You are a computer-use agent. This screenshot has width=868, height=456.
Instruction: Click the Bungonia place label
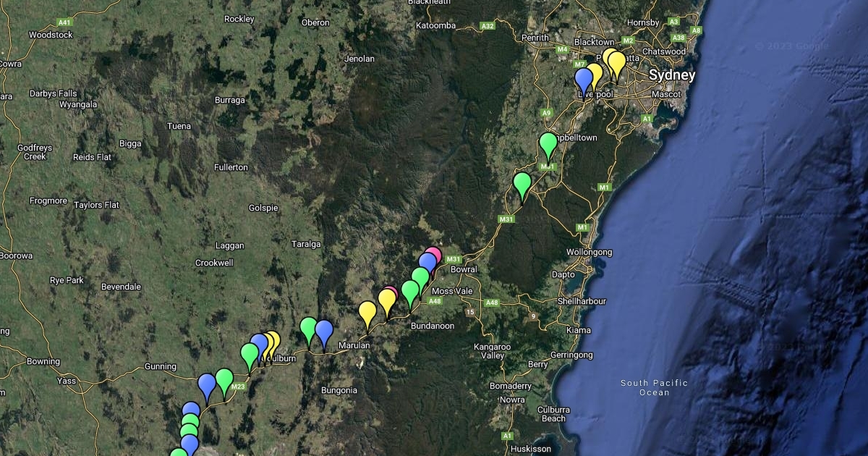click(x=339, y=390)
